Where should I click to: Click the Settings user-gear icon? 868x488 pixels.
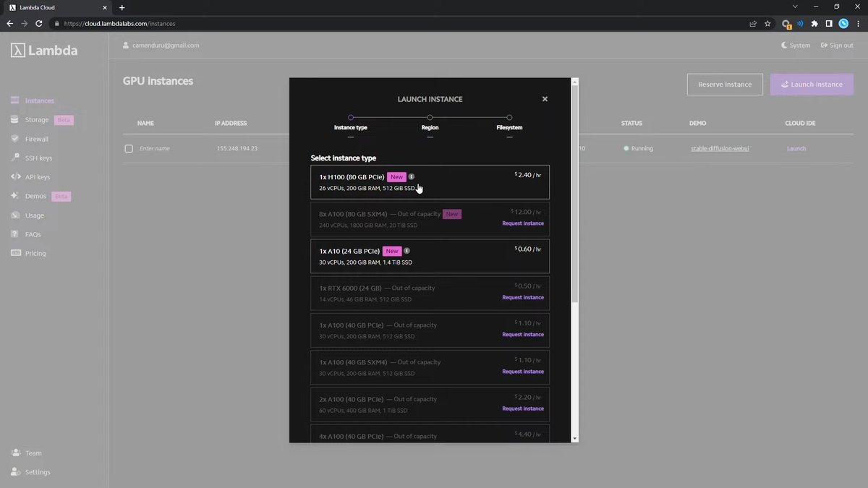pos(15,472)
